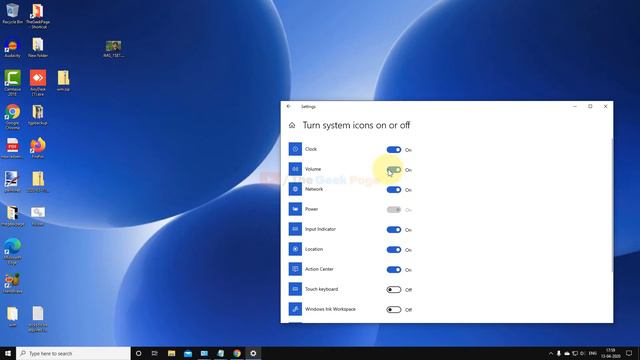640x360 pixels.
Task: Open Action Center notifications icon in taskbar
Action: [629, 353]
